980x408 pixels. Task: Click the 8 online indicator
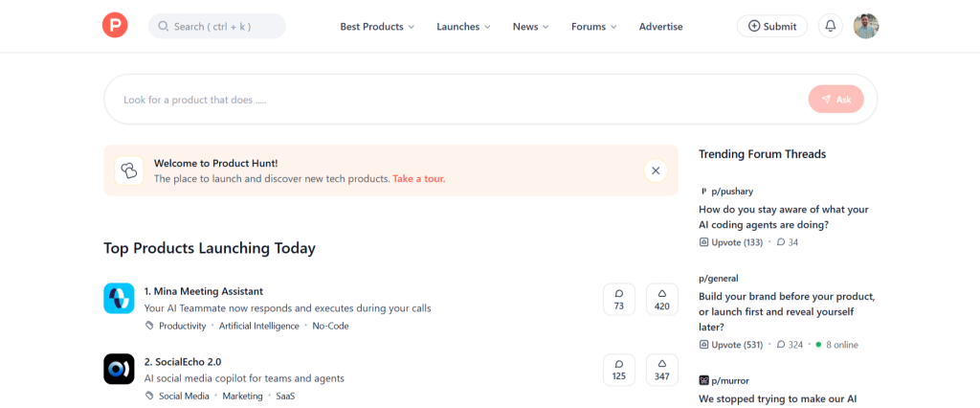coord(836,345)
